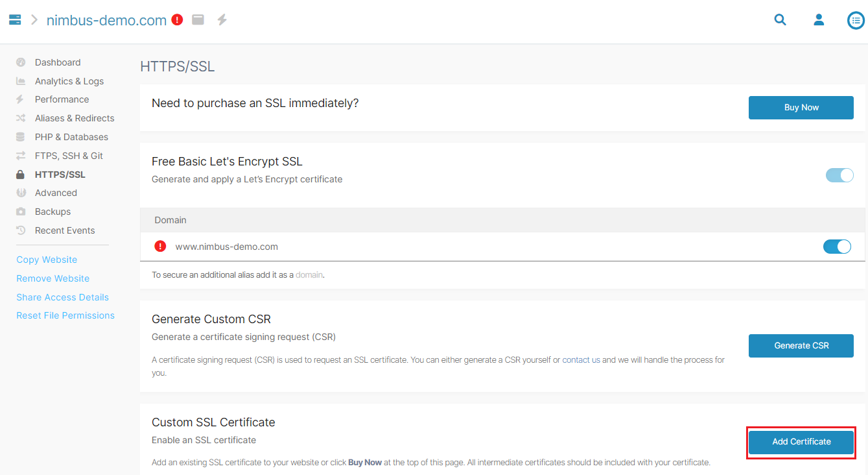Follow the 'contact us' link

tap(581, 359)
